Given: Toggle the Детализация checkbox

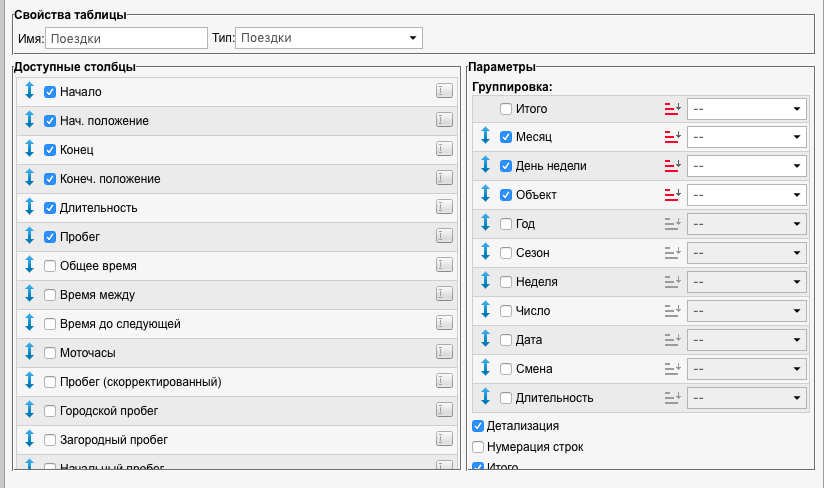Looking at the screenshot, I should 478,426.
